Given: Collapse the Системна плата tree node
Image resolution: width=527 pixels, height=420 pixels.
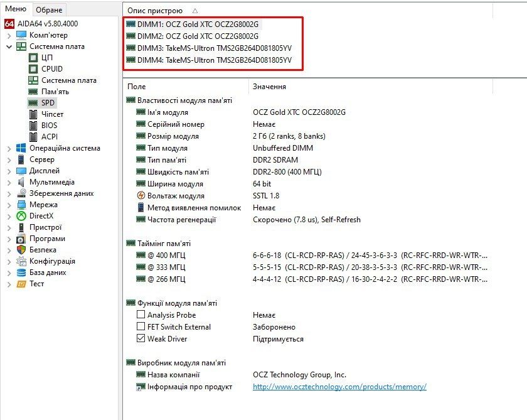Looking at the screenshot, I should (9, 46).
